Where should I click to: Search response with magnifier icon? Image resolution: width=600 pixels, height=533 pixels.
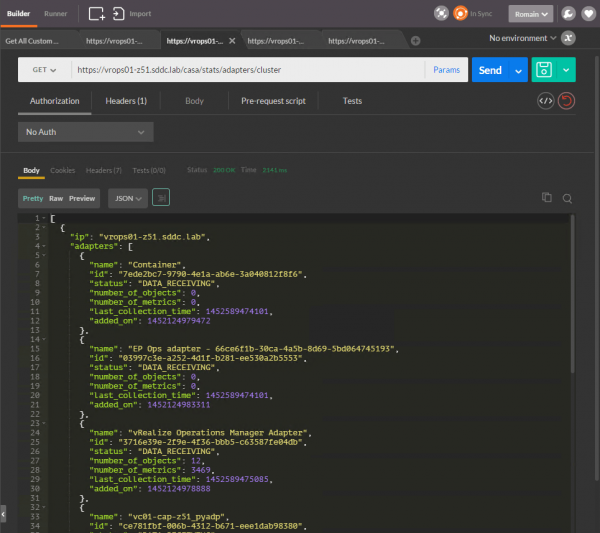(567, 198)
